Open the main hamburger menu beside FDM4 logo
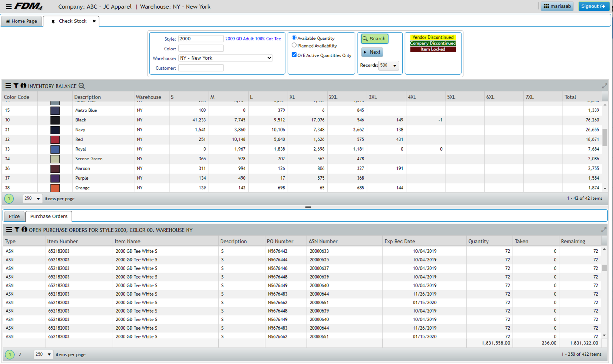 [x=9, y=6]
